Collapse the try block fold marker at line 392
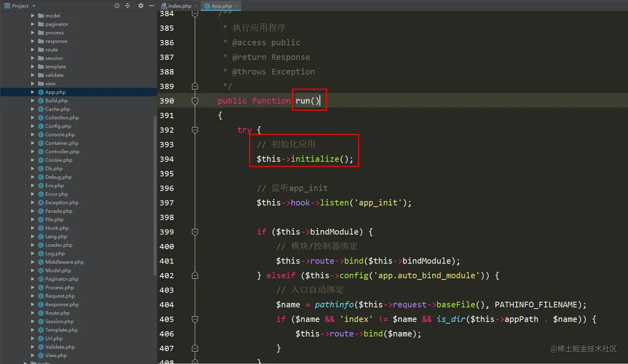The image size is (628, 364). (194, 130)
